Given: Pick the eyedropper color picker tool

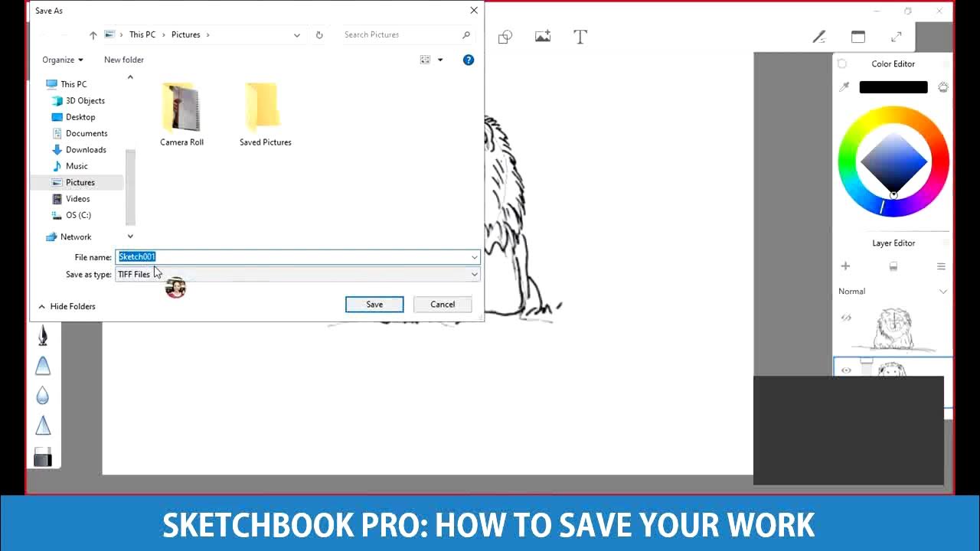Looking at the screenshot, I should click(844, 87).
